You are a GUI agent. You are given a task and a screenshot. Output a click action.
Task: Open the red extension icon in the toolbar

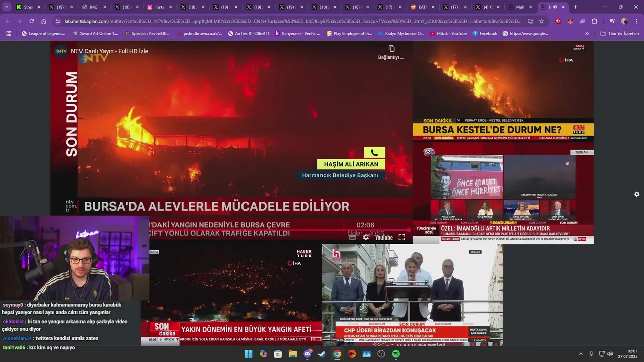[558, 21]
